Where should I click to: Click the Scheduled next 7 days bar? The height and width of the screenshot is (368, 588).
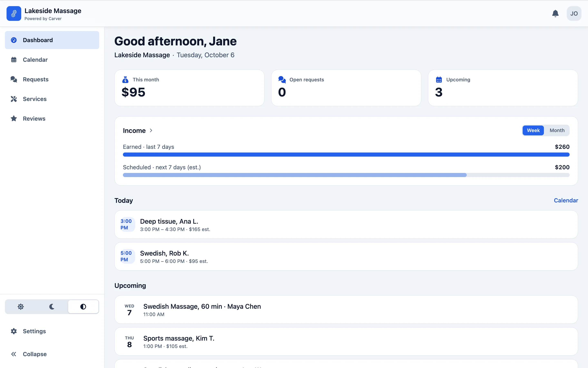[346, 175]
